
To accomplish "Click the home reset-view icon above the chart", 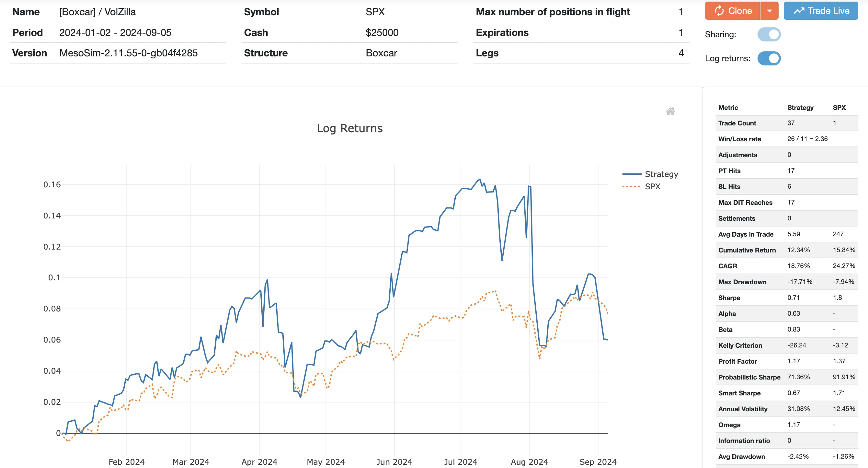I will coord(670,111).
